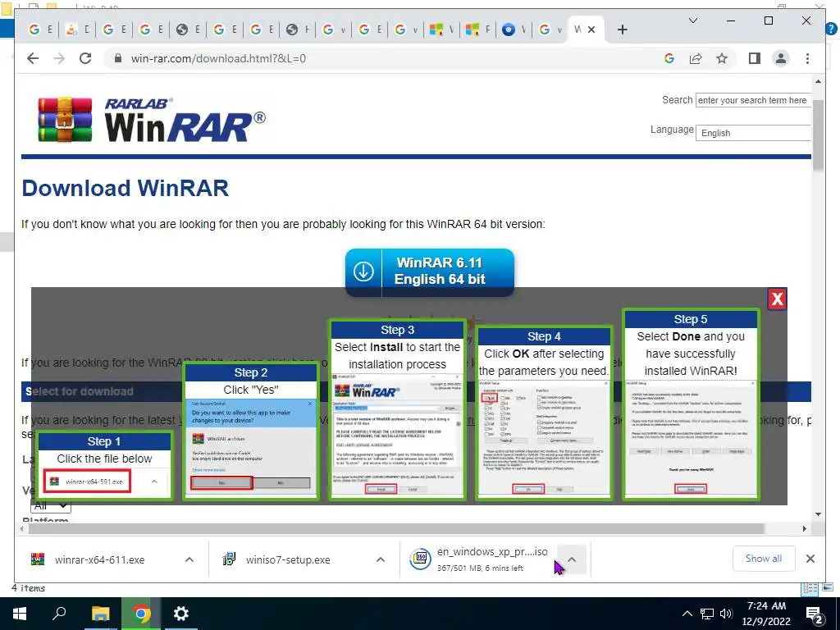Screen dimensions: 840x630
Task: Go back to the previous page
Action: point(33,58)
